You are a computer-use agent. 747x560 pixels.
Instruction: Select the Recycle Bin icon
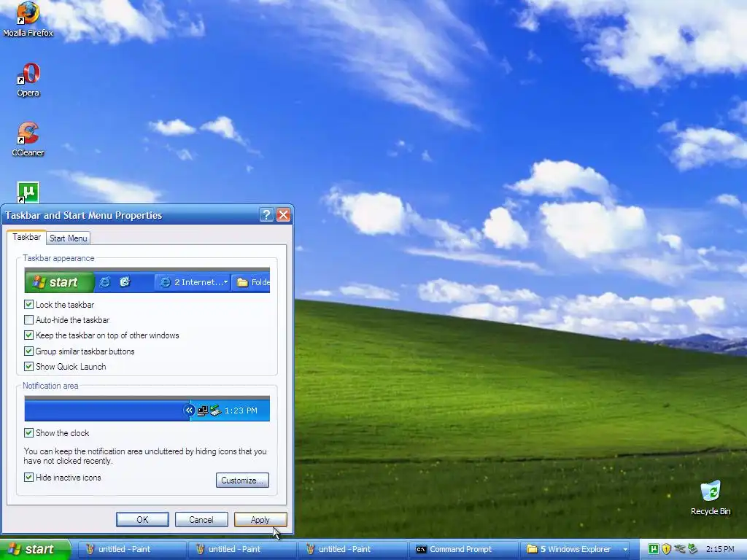coord(711,497)
